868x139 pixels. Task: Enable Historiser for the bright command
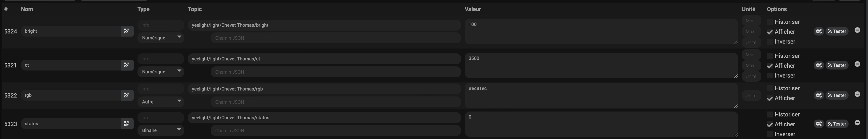tap(770, 22)
